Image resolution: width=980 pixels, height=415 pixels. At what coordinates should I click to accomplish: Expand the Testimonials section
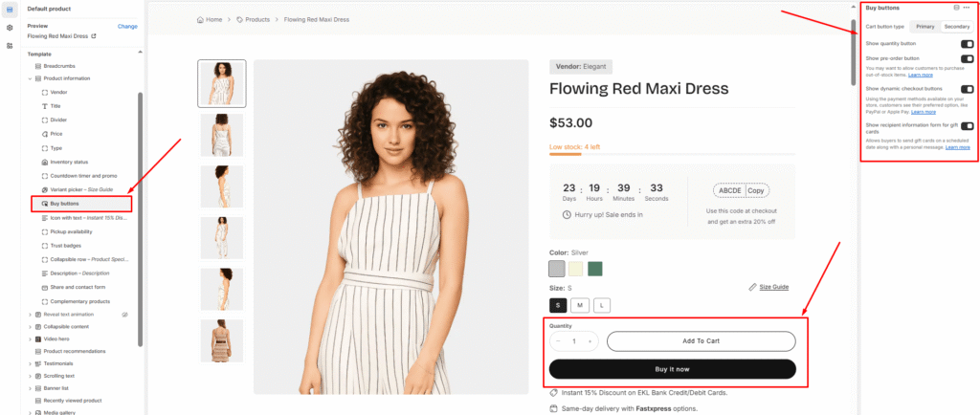pyautogui.click(x=29, y=363)
